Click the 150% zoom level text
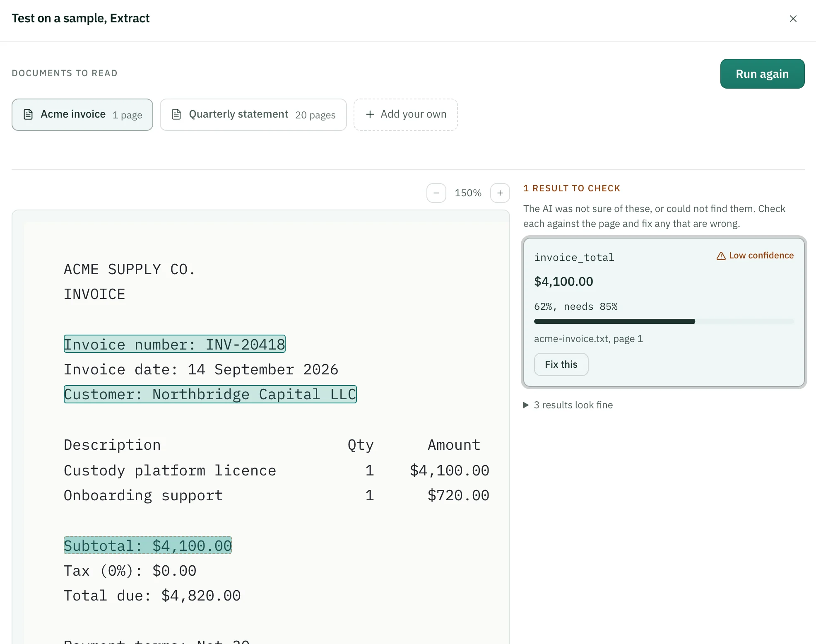Screen dimensions: 816x644 [x=468, y=193]
